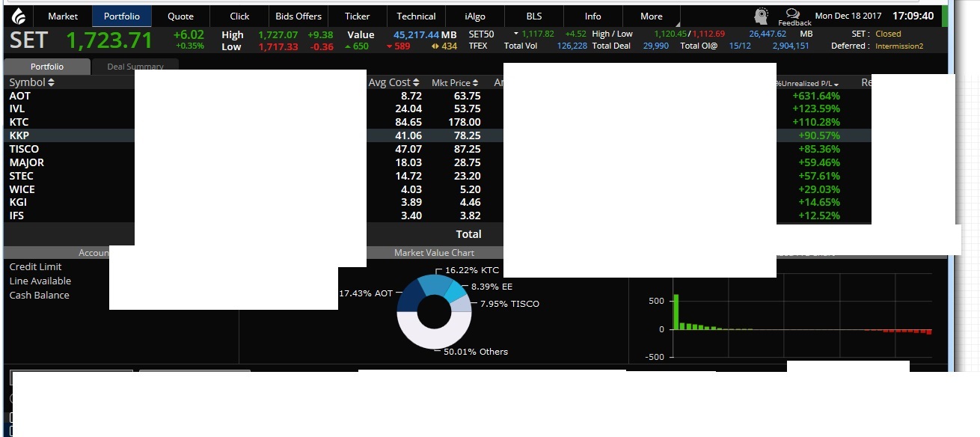Open the Quote menu

click(x=180, y=16)
